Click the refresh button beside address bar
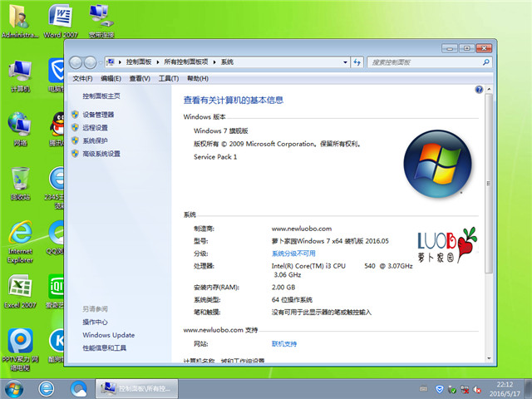Image resolution: width=532 pixels, height=399 pixels. (x=357, y=62)
